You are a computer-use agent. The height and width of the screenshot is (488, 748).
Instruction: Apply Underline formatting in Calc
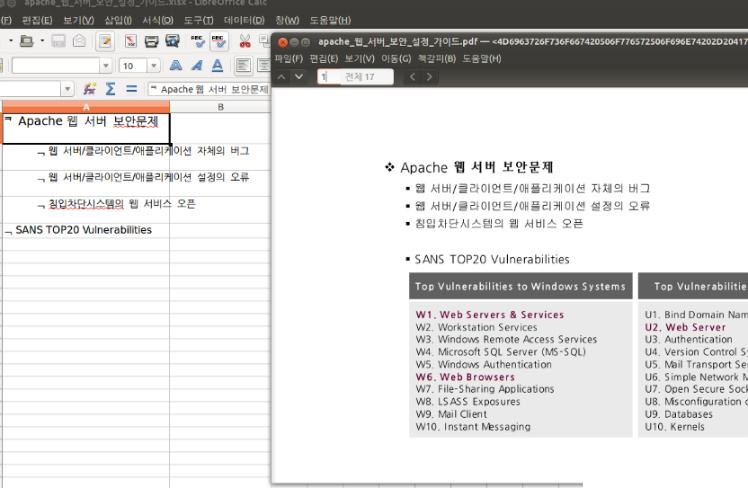[218, 65]
